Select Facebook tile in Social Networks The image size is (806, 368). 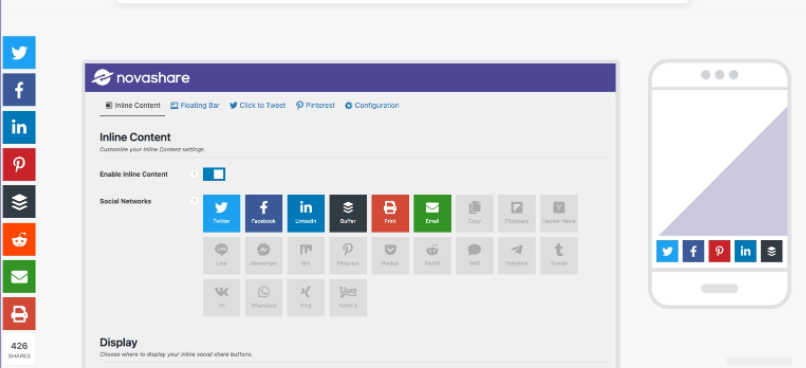(264, 213)
